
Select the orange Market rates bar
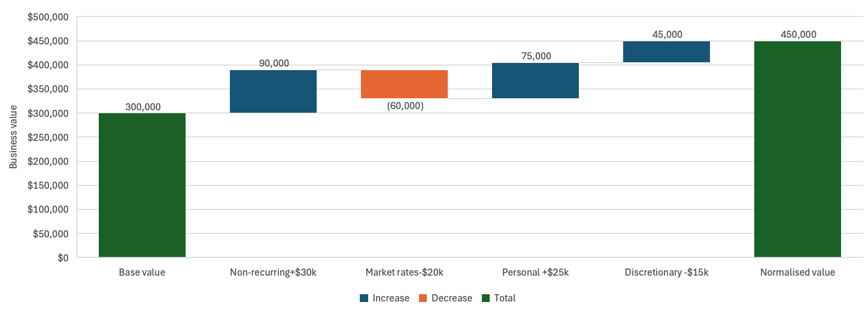pyautogui.click(x=404, y=84)
